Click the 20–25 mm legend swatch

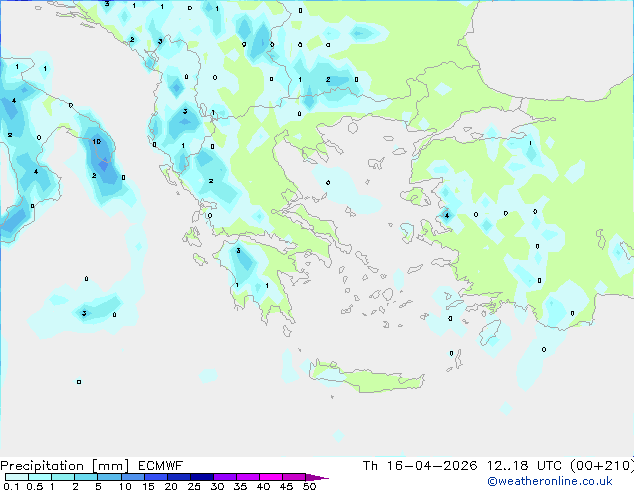(x=178, y=477)
